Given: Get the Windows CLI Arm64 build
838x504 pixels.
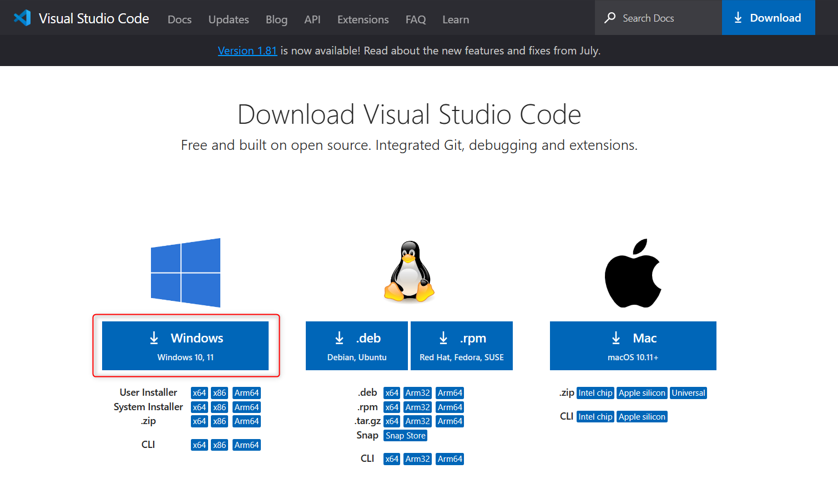Looking at the screenshot, I should pyautogui.click(x=246, y=445).
